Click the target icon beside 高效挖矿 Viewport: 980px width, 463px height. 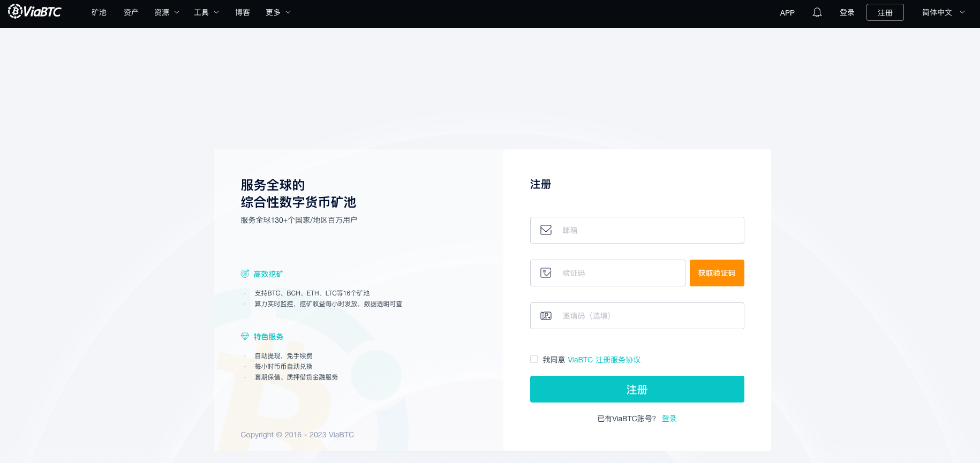(x=245, y=274)
